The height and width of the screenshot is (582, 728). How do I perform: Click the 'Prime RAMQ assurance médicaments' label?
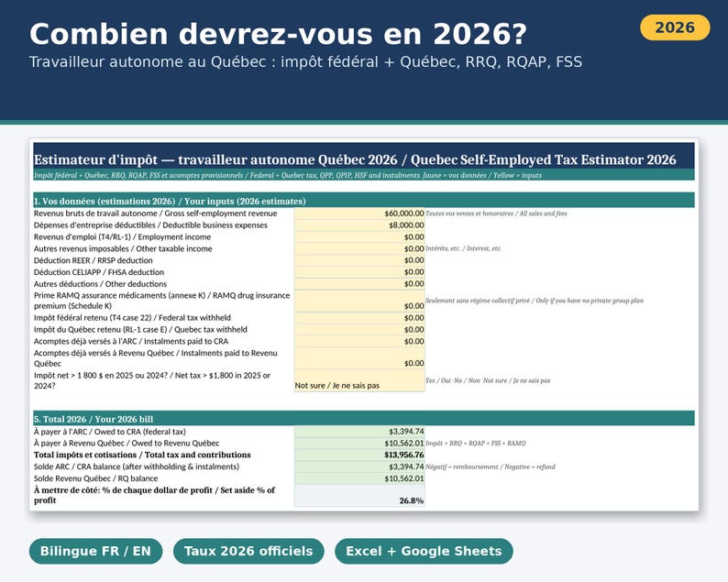161,301
